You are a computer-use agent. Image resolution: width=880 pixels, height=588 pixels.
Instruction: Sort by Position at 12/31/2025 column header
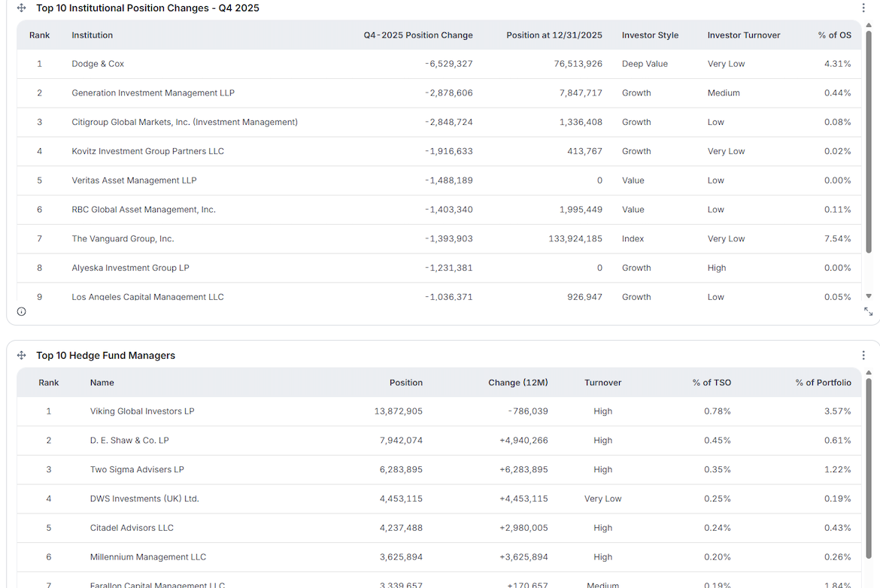point(554,35)
